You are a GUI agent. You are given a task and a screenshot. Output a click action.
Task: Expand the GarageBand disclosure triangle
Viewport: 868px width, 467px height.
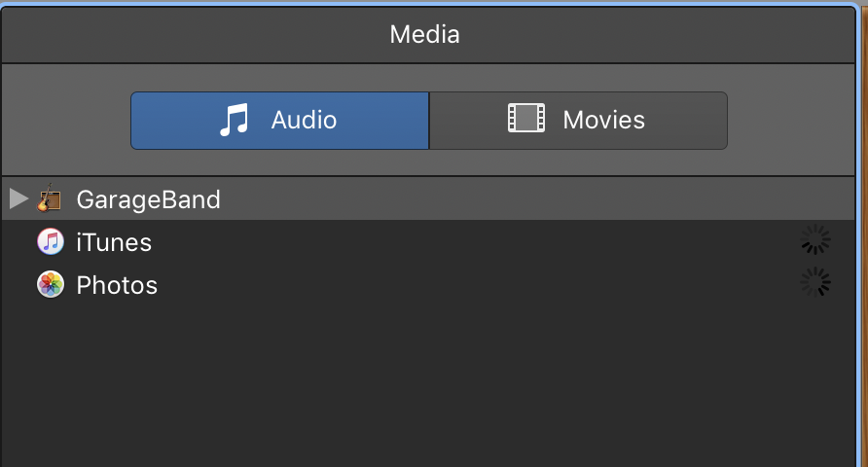[18, 199]
